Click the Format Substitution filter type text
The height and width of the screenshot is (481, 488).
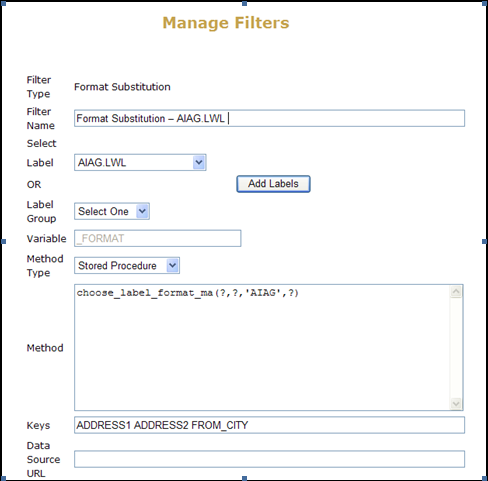tap(122, 87)
